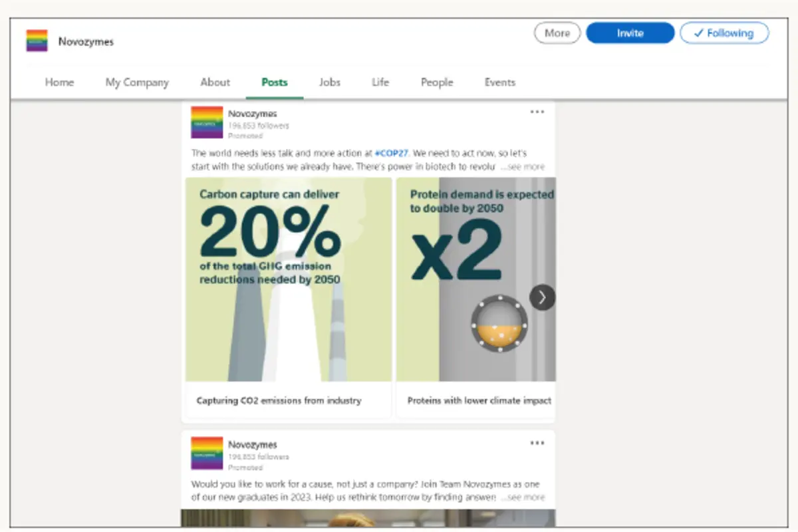Open the More dropdown button
The width and height of the screenshot is (798, 532).
(x=557, y=33)
